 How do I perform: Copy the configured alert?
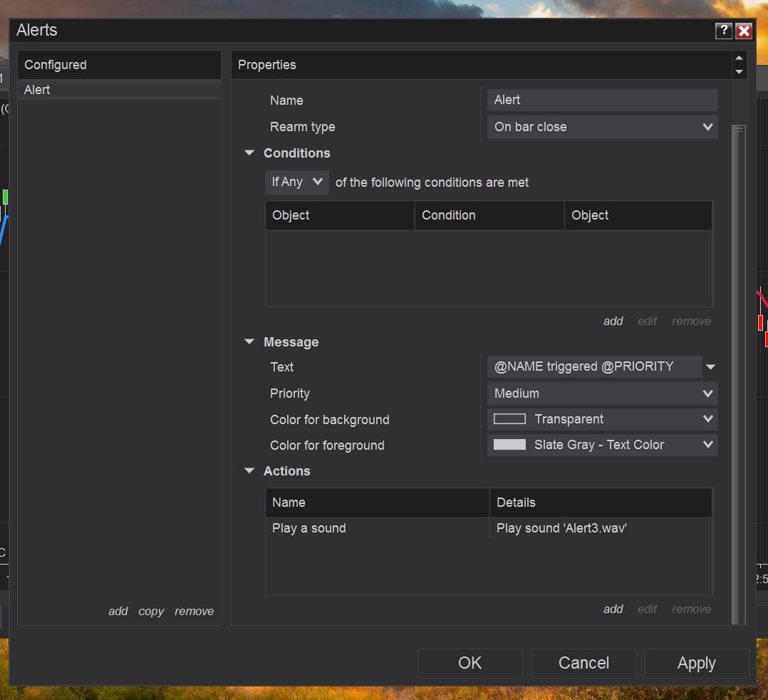tap(151, 612)
